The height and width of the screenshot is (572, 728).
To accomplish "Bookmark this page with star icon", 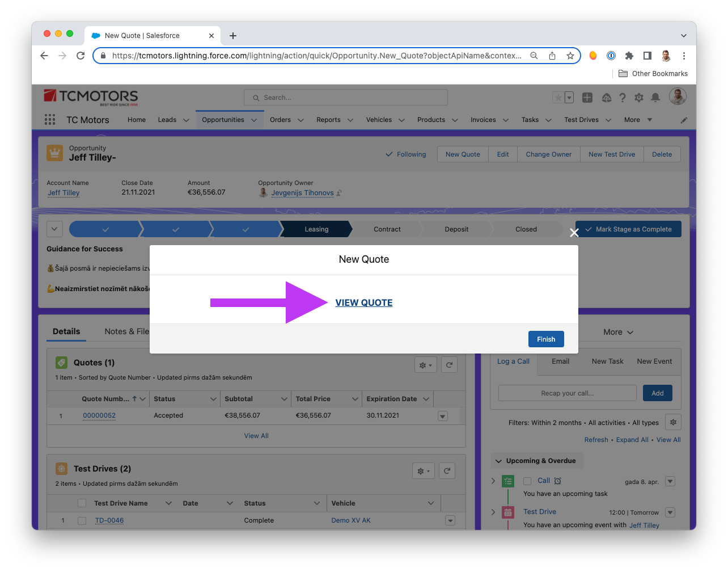I will 570,56.
